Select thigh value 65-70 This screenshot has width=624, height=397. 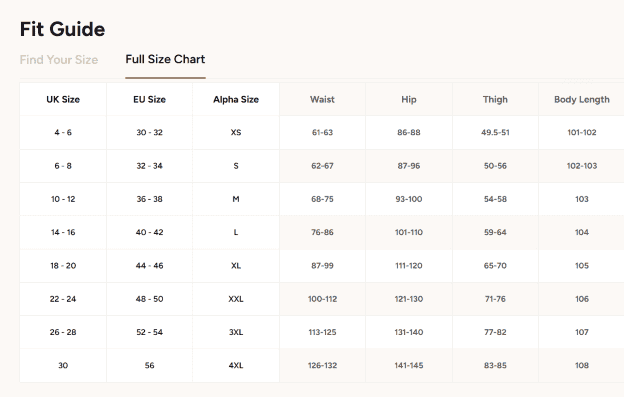pos(495,266)
